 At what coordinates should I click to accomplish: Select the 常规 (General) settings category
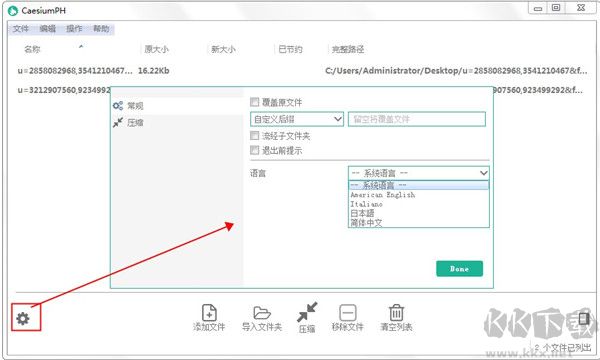coord(177,106)
